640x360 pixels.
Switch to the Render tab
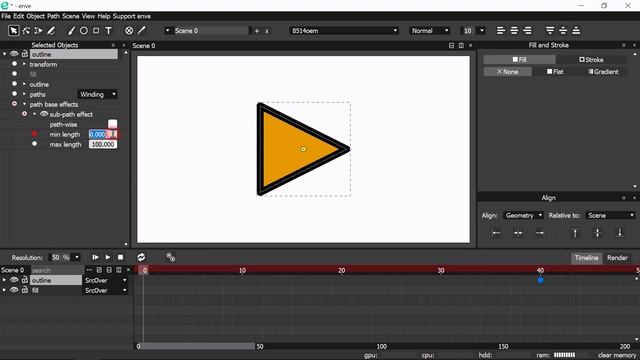point(617,258)
